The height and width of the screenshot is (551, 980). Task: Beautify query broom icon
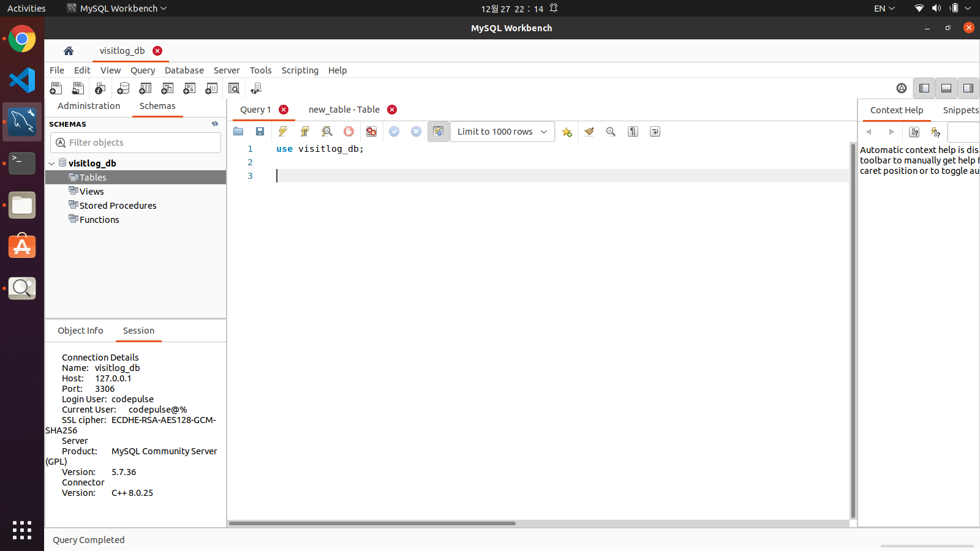click(x=589, y=132)
